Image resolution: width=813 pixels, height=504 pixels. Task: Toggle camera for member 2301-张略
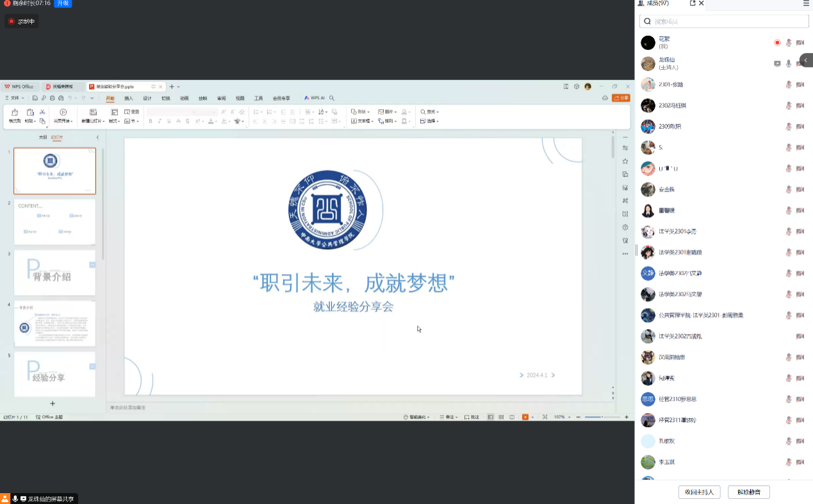[800, 85]
